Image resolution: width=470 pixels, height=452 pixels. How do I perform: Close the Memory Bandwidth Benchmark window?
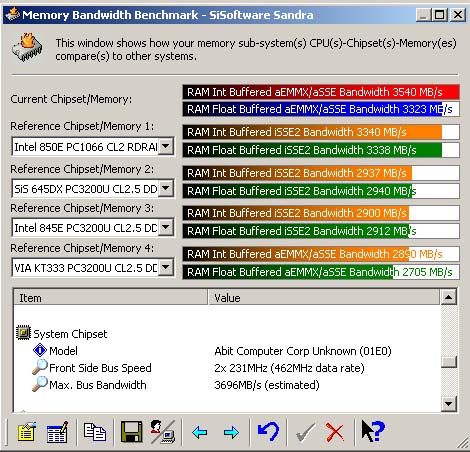458,15
